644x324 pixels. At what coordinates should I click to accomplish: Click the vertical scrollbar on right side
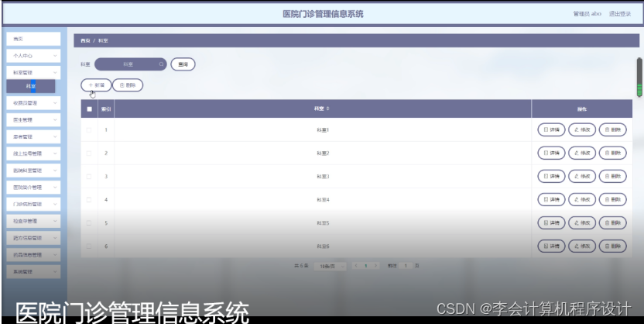click(639, 77)
